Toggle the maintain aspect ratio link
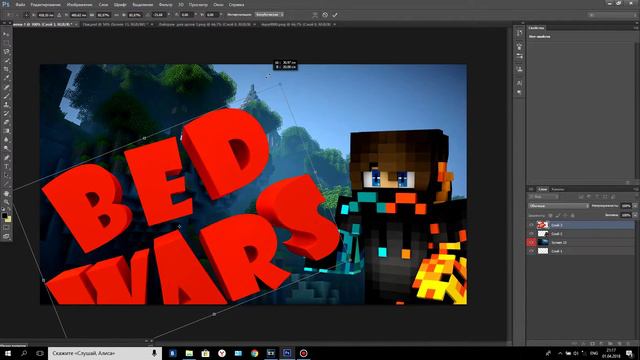Screen dimensions: 640x360 pyautogui.click(x=117, y=15)
